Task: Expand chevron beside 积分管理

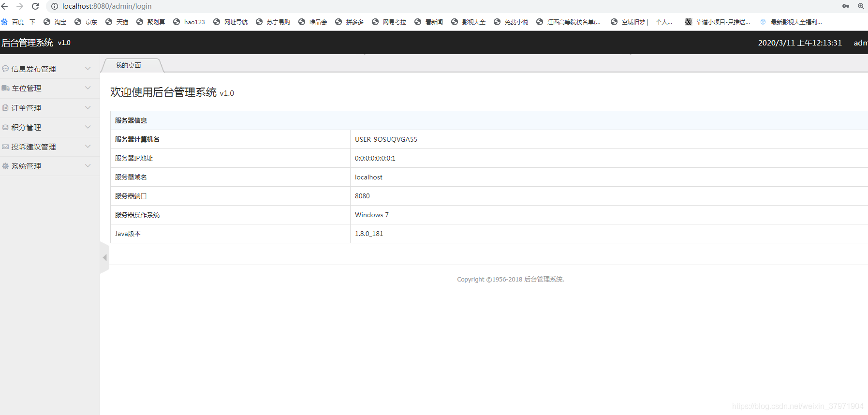Action: pos(88,127)
